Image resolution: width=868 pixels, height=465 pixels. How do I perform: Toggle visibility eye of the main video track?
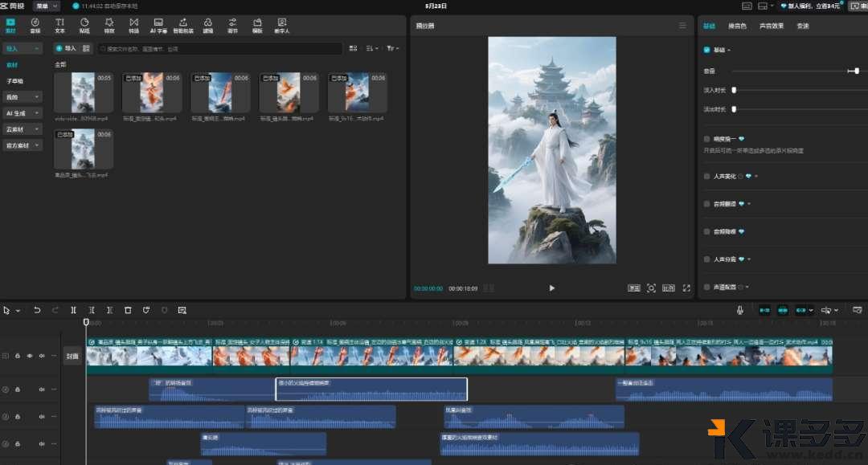pos(30,356)
